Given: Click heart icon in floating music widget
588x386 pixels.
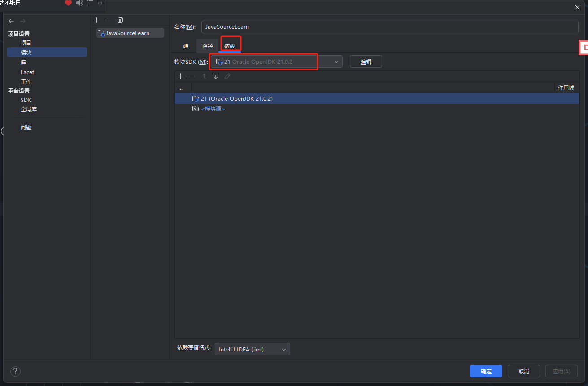Looking at the screenshot, I should [x=68, y=3].
